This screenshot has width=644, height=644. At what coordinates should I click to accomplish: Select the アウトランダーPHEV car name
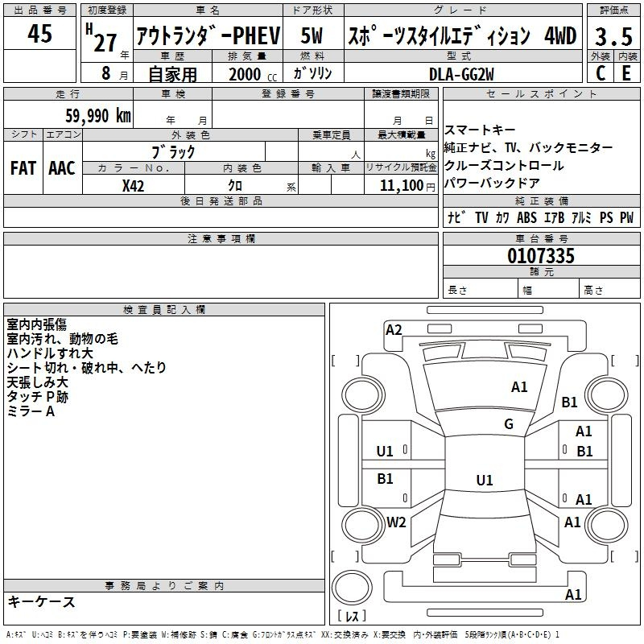(x=208, y=35)
